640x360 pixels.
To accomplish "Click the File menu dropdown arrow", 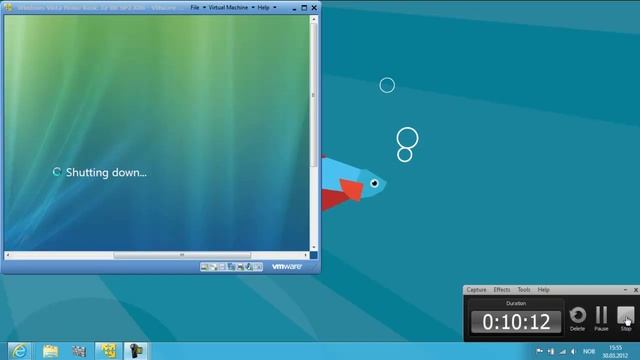I will [x=204, y=7].
